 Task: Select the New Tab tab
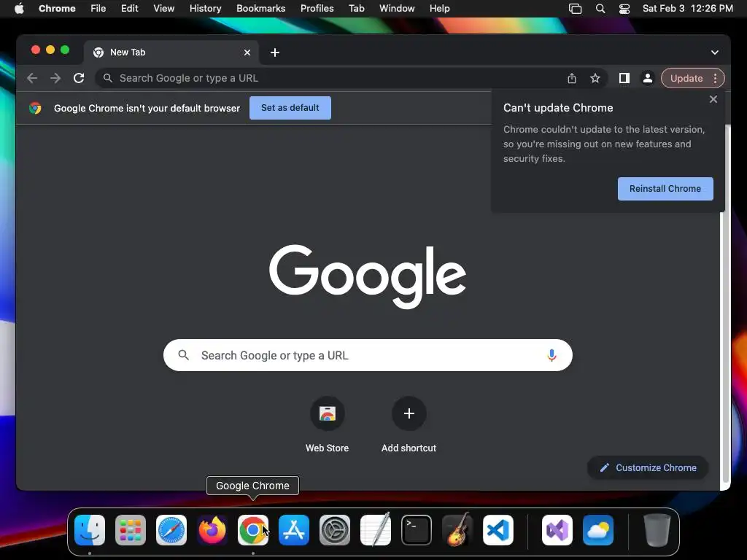(x=171, y=52)
